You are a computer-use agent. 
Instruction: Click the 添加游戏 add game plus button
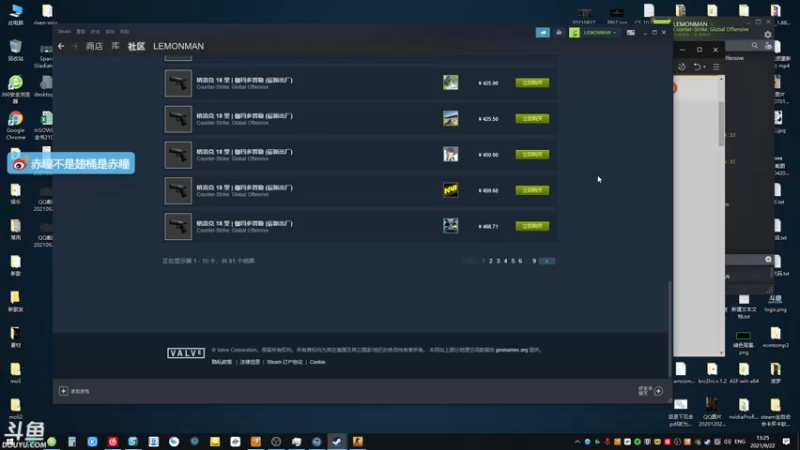click(x=63, y=391)
